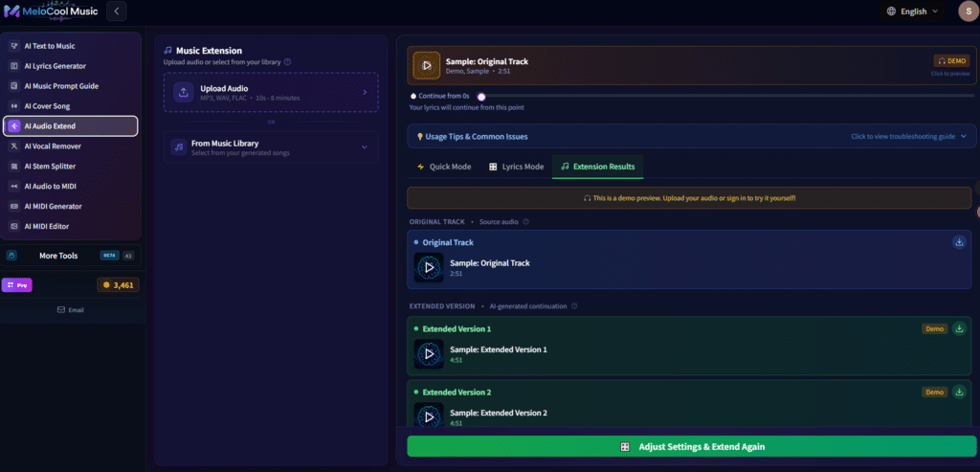Download the Original Track audio
This screenshot has width=980, height=472.
(x=959, y=242)
